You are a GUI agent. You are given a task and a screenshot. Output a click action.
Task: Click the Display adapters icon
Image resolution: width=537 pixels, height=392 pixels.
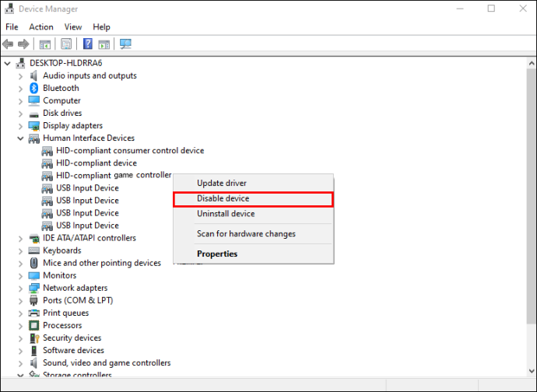[x=34, y=126]
